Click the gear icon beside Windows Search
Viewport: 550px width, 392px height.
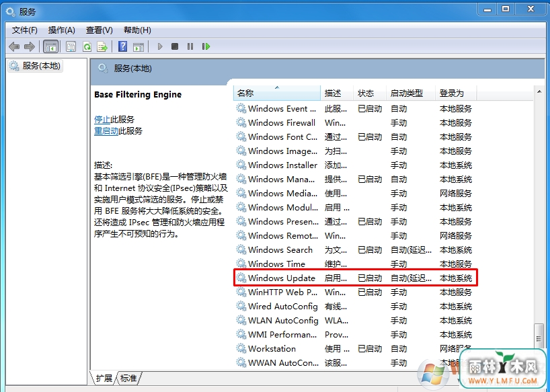241,249
